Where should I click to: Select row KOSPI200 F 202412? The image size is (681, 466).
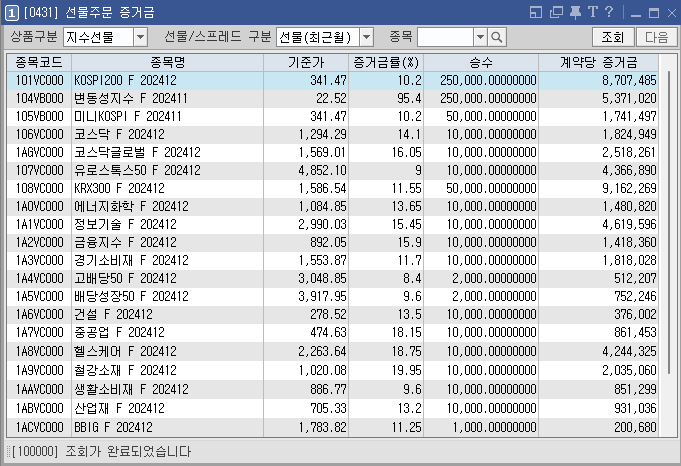333,80
